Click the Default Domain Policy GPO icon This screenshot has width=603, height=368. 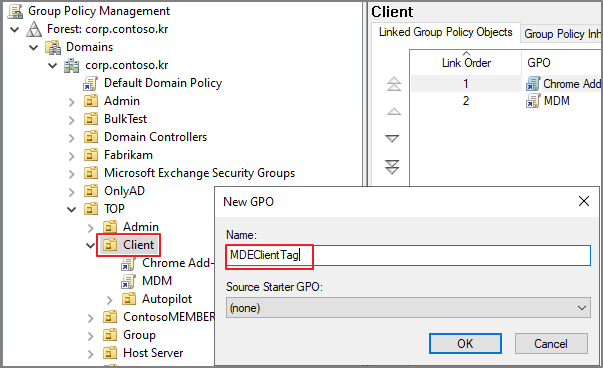pyautogui.click(x=91, y=83)
